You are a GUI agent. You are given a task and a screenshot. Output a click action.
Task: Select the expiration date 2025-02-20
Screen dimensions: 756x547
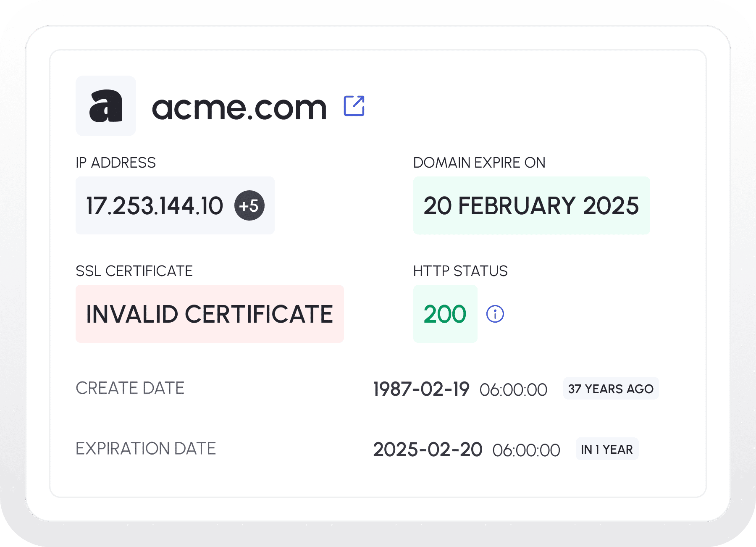pyautogui.click(x=428, y=450)
